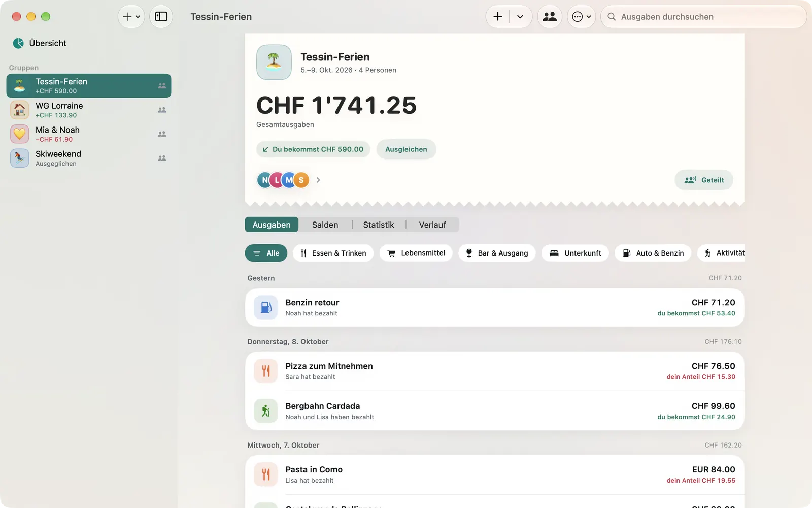812x508 pixels.
Task: Toggle the sidebar visibility button
Action: click(x=161, y=17)
